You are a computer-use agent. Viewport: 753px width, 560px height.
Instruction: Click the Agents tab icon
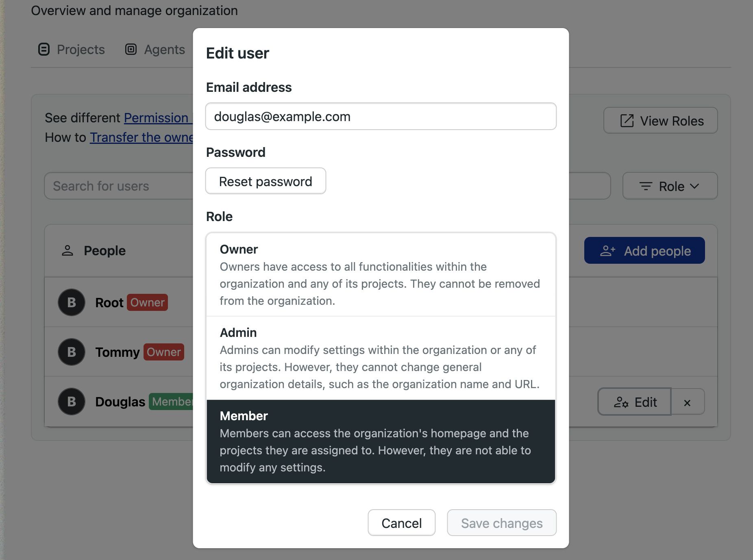pyautogui.click(x=131, y=49)
